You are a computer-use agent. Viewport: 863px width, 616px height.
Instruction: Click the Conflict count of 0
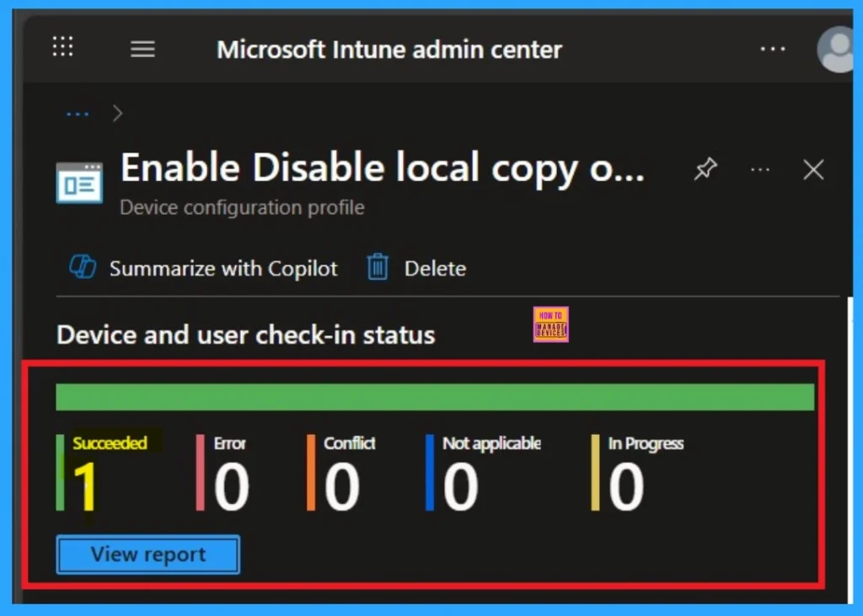click(x=342, y=486)
